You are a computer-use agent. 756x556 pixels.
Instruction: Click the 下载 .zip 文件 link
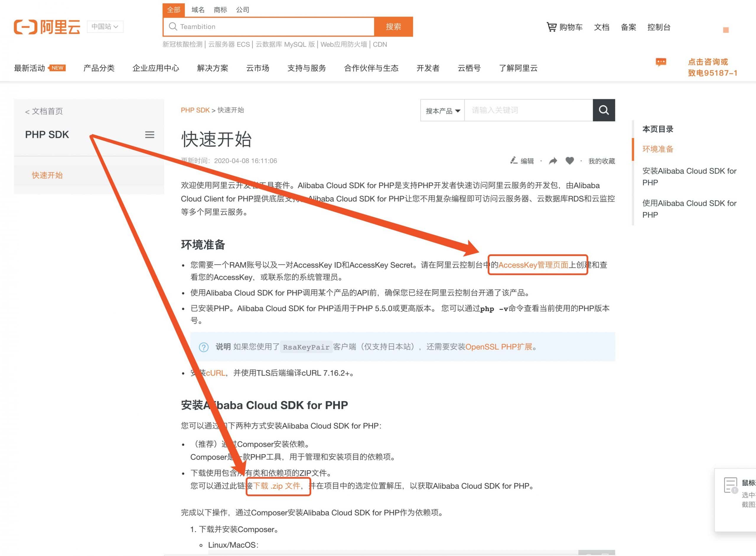click(x=276, y=486)
